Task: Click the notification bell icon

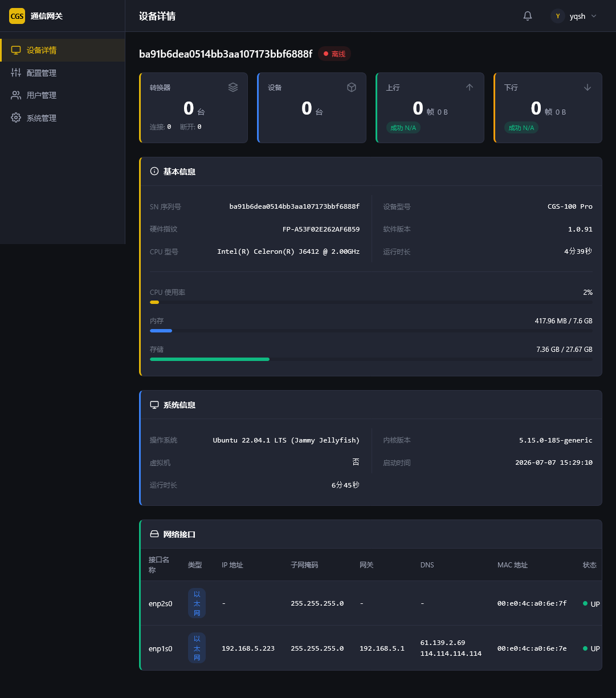Action: [528, 16]
